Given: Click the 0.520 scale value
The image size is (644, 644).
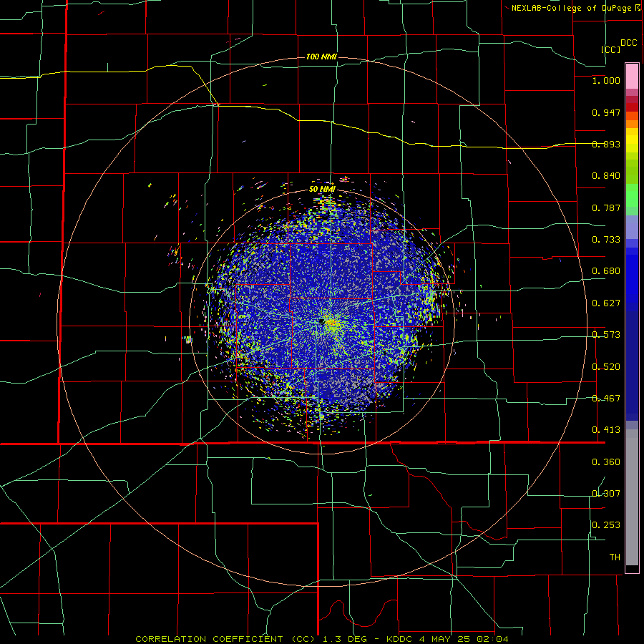Looking at the screenshot, I should pyautogui.click(x=606, y=367).
